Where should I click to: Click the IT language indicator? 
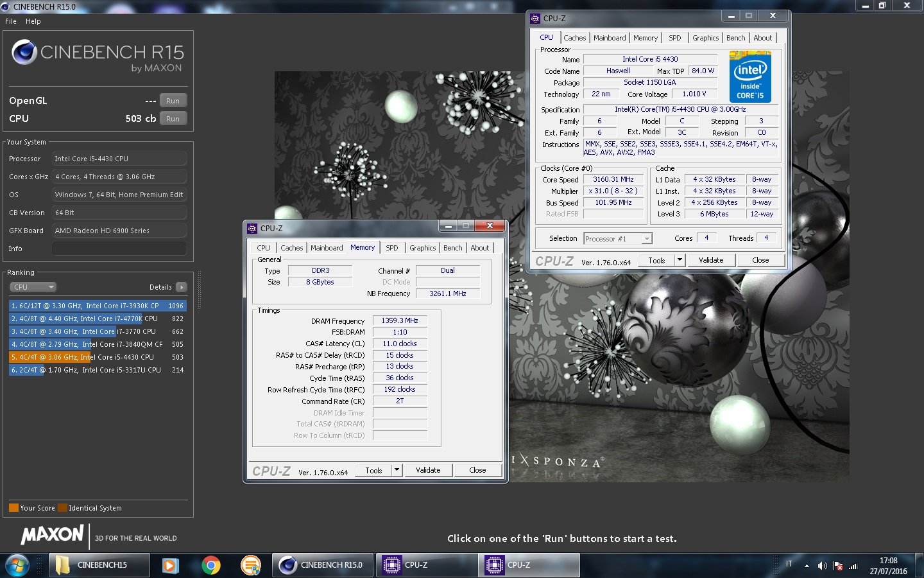789,565
